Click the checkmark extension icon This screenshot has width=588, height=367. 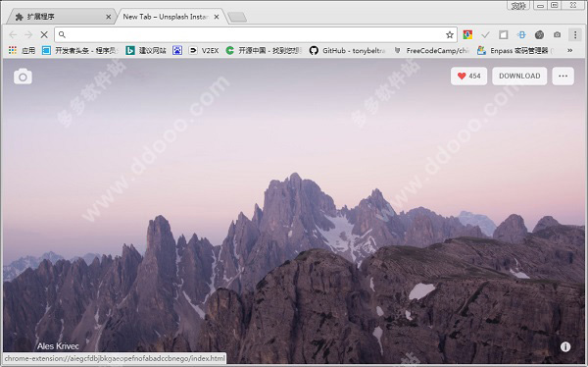(x=485, y=35)
